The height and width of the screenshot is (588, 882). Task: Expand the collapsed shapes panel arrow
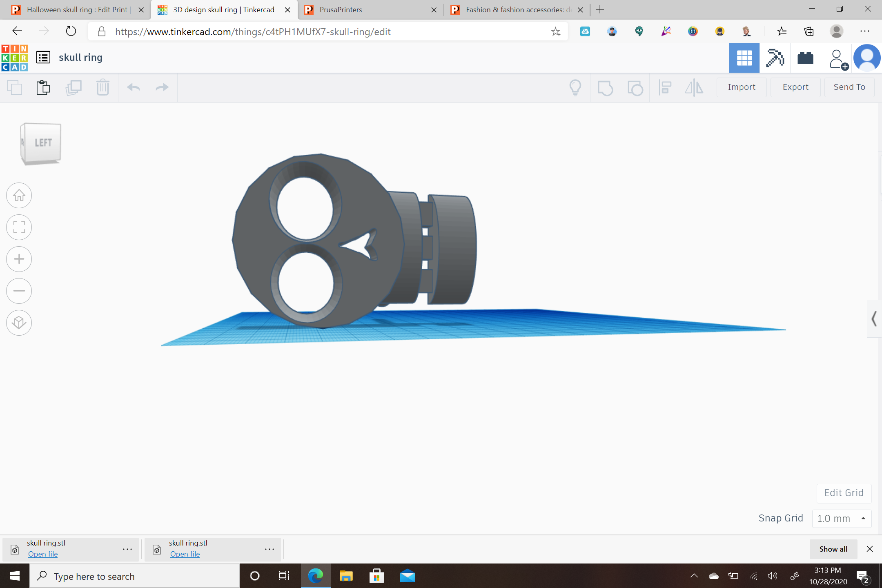click(874, 318)
